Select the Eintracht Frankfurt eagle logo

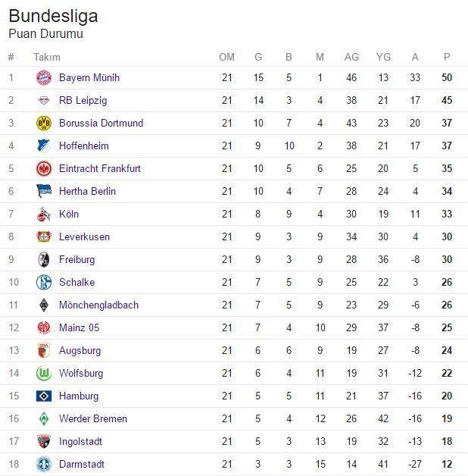[44, 168]
